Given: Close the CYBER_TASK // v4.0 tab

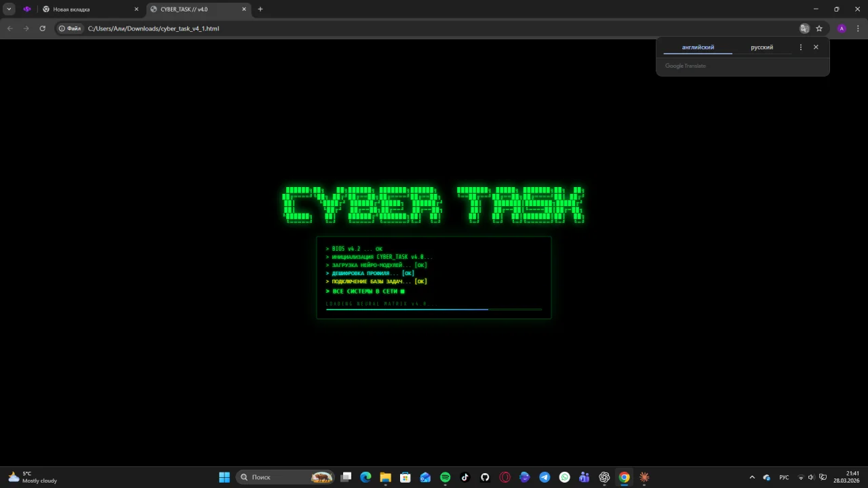Looking at the screenshot, I should coord(244,9).
